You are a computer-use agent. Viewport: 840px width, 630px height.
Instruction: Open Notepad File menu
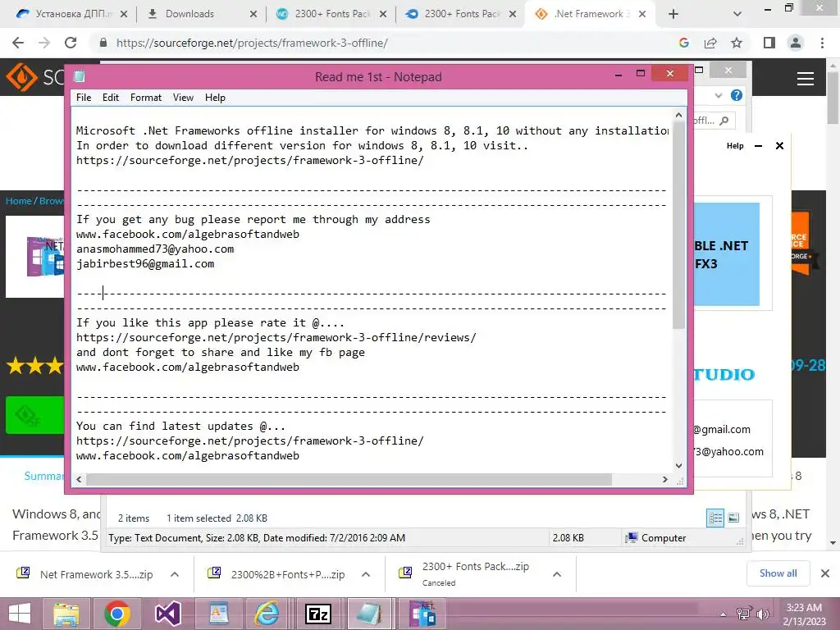pos(84,98)
